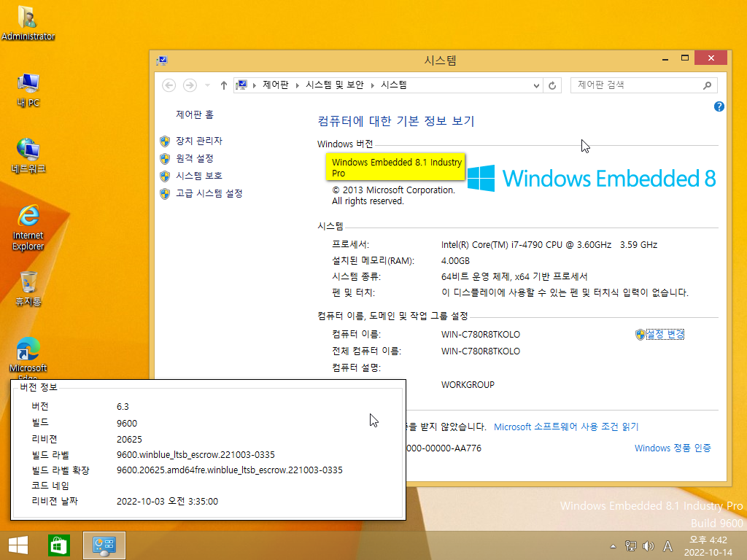Open the 휴지통 recycle bin icon
Image resolution: width=747 pixels, height=560 pixels.
click(28, 288)
